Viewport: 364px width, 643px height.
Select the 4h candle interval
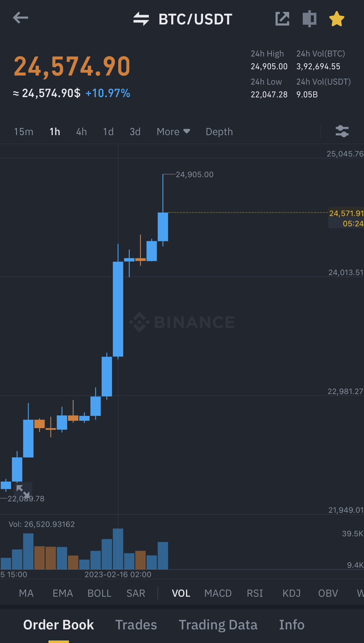(x=81, y=131)
